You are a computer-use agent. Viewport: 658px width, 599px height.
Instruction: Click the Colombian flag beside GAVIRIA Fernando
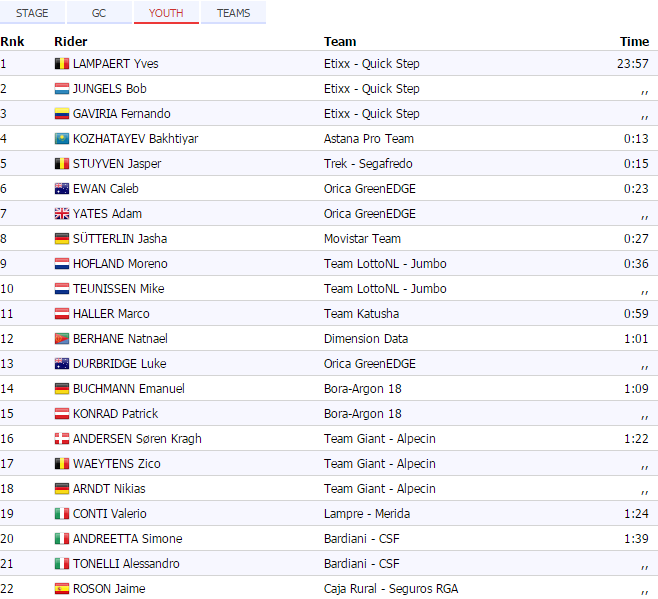pyautogui.click(x=62, y=114)
